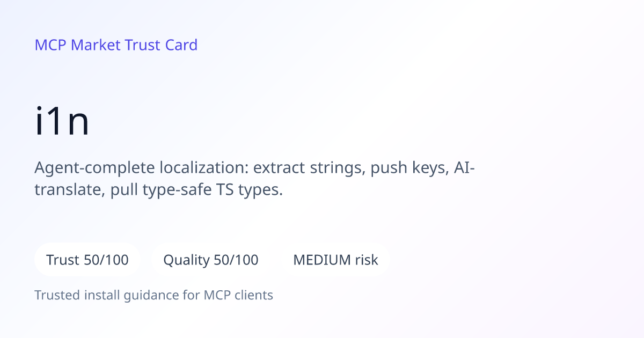Click the words 'Agent-complete localization'

tap(140, 168)
